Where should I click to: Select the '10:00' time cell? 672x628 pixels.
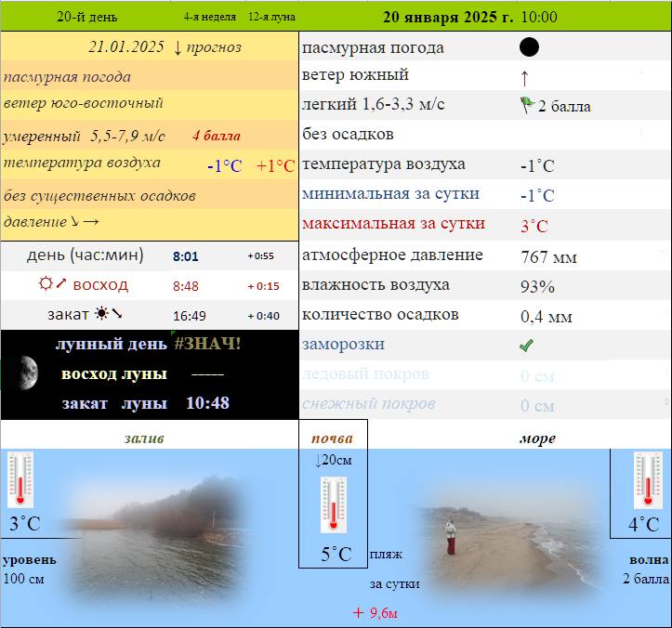click(x=539, y=17)
